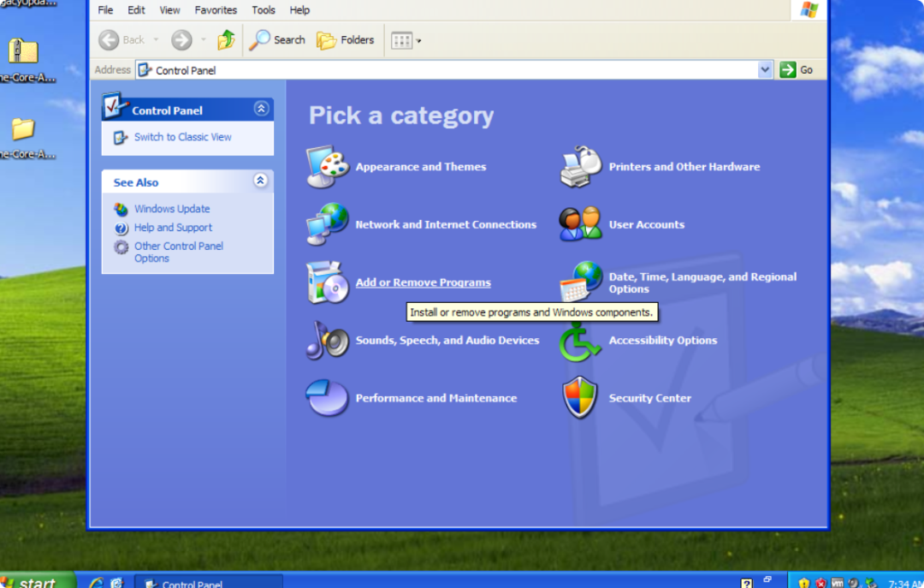924x588 pixels.
Task: Open the address bar dropdown arrow
Action: tap(764, 69)
